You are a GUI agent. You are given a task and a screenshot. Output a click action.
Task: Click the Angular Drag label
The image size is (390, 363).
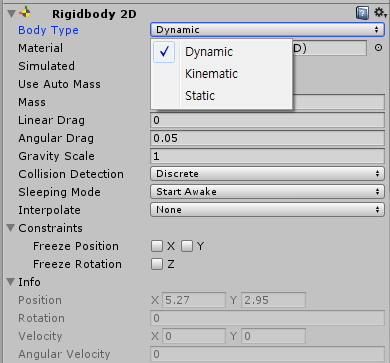[x=56, y=138]
